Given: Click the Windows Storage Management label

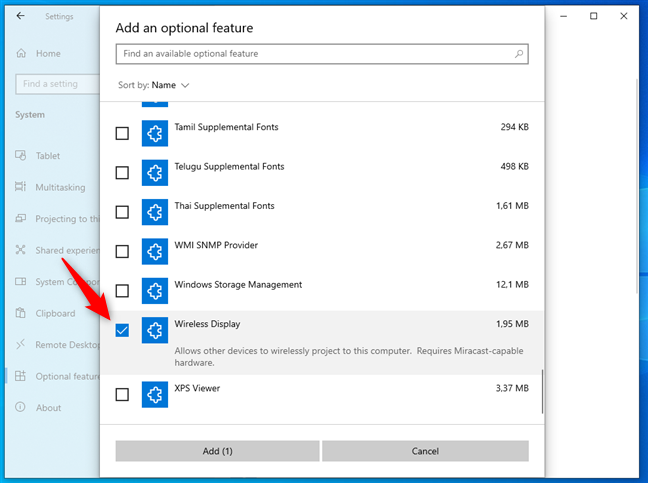Looking at the screenshot, I should [238, 285].
